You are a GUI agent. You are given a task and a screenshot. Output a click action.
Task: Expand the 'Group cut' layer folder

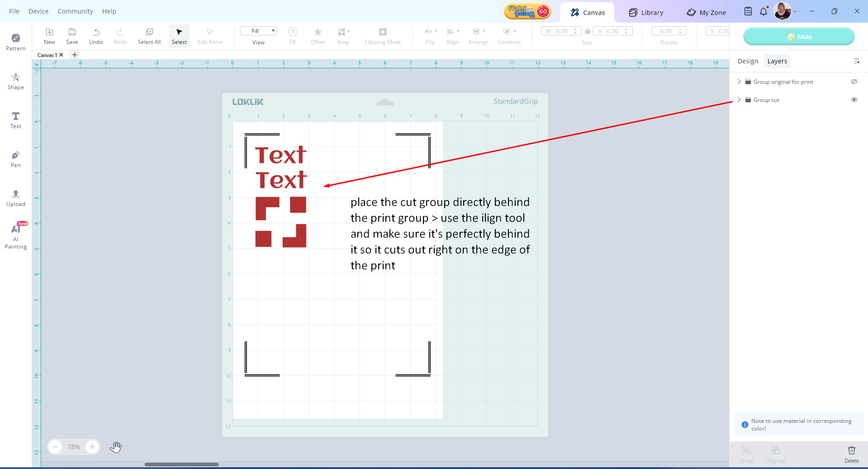(739, 100)
